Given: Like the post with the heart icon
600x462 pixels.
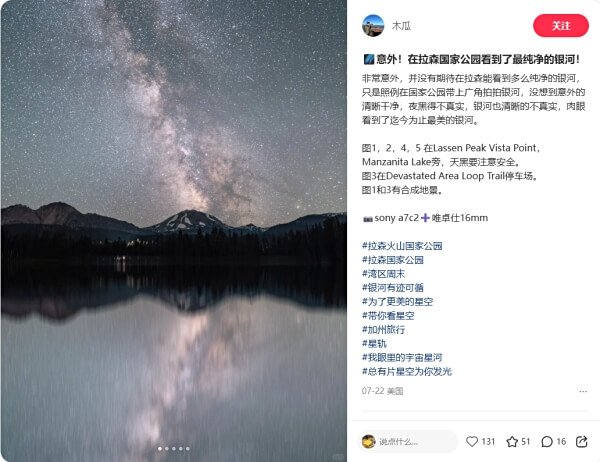Looking at the screenshot, I should click(472, 441).
